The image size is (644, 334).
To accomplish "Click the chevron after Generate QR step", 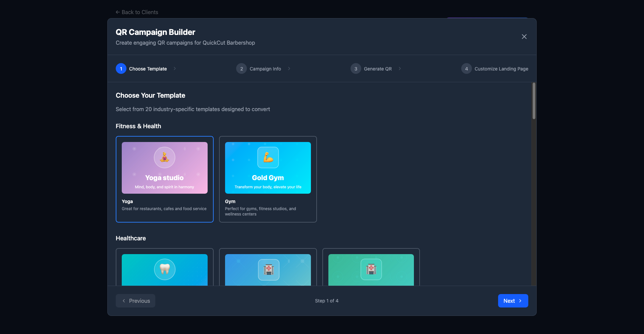I will 399,68.
